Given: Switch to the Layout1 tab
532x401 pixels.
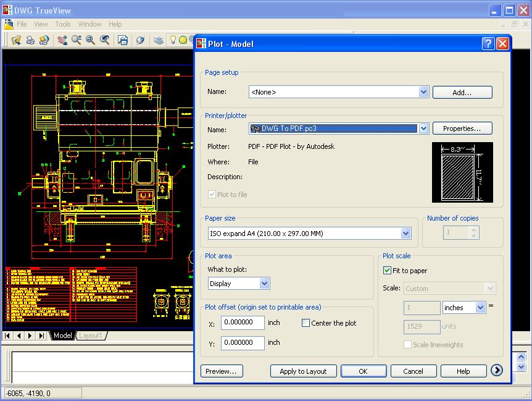Looking at the screenshot, I should (91, 336).
